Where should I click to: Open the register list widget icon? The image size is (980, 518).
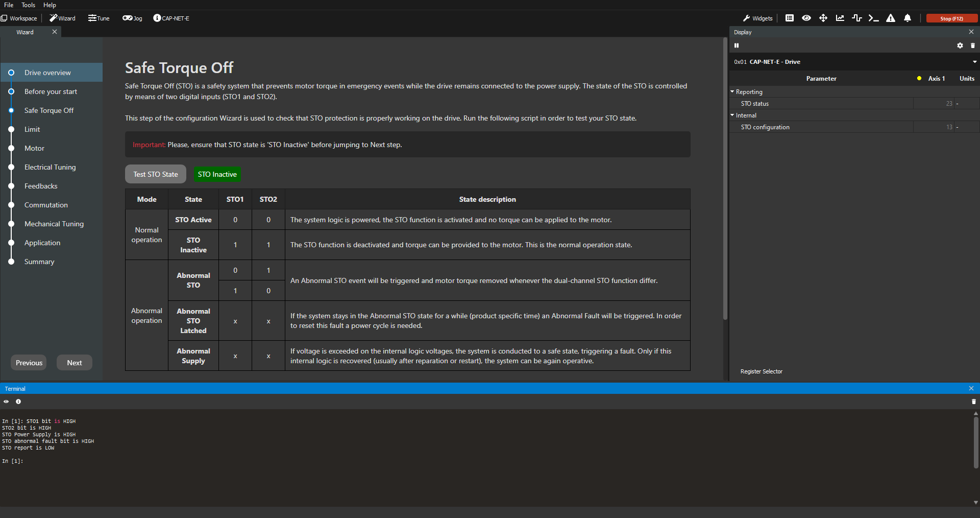[x=790, y=18]
